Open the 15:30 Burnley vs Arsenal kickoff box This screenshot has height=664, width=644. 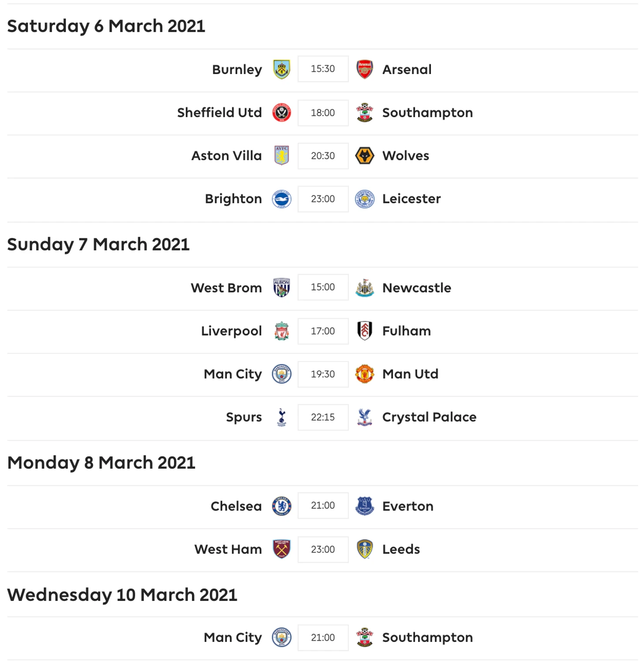[323, 69]
